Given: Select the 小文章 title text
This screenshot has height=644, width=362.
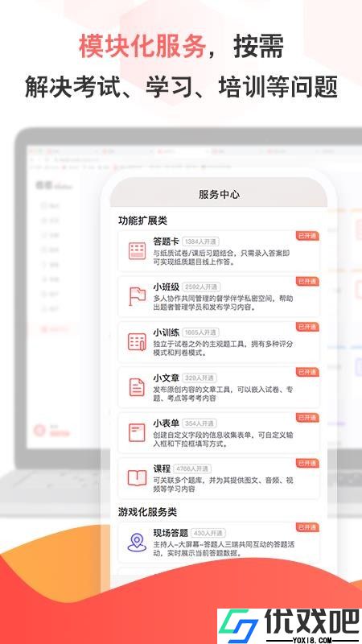Looking at the screenshot, I should click(166, 378).
